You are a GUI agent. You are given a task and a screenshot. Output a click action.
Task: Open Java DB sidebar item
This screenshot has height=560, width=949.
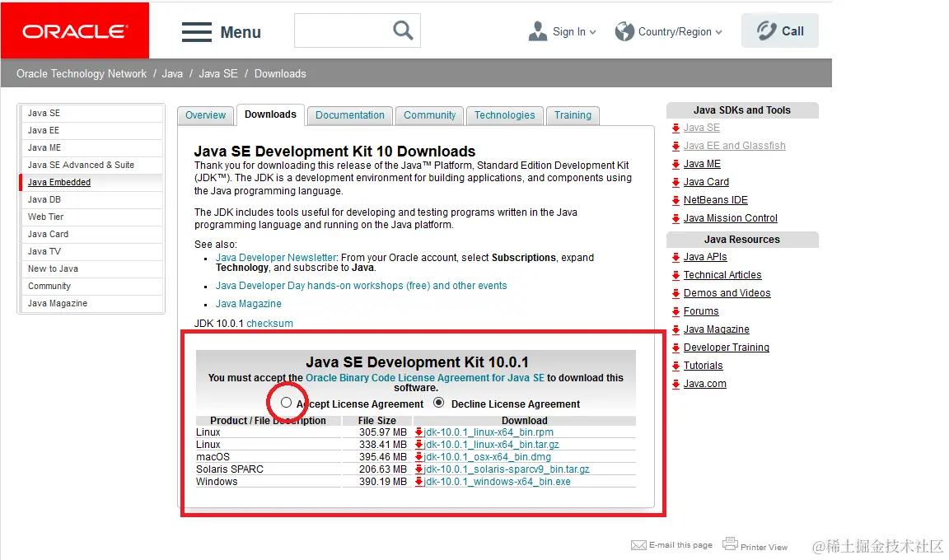click(x=44, y=199)
